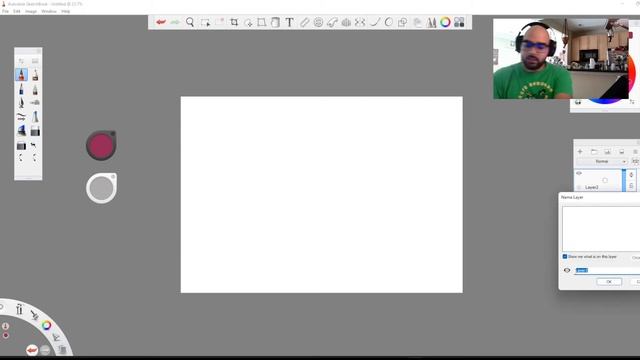Enable the Ruler guide

(x=304, y=22)
